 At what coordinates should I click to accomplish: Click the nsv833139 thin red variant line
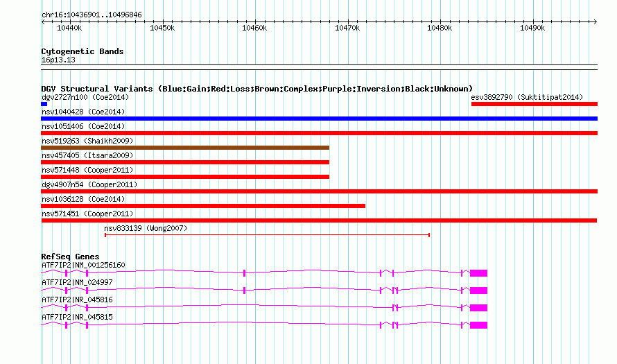click(x=267, y=235)
